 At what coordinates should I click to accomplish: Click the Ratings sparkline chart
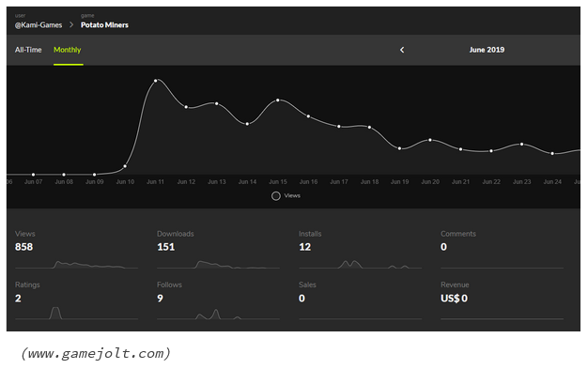pyautogui.click(x=76, y=313)
